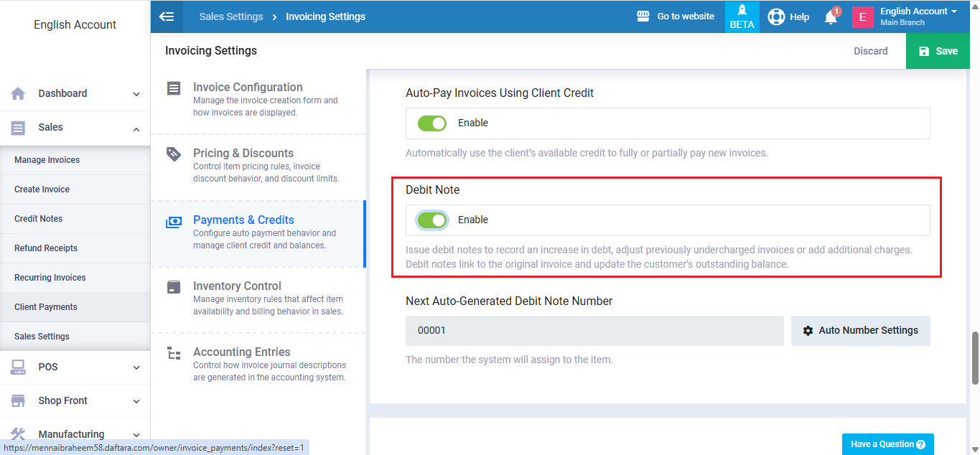Open the English Account user dropdown
The height and width of the screenshot is (455, 980).
tap(918, 17)
